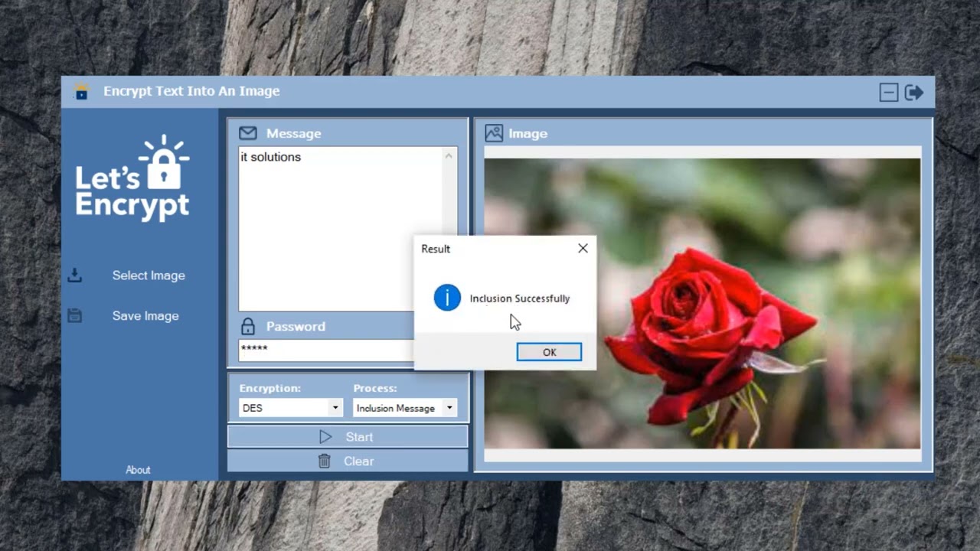Screen dimensions: 980x551
Task: Click the envelope icon beside Message
Action: pyautogui.click(x=247, y=133)
